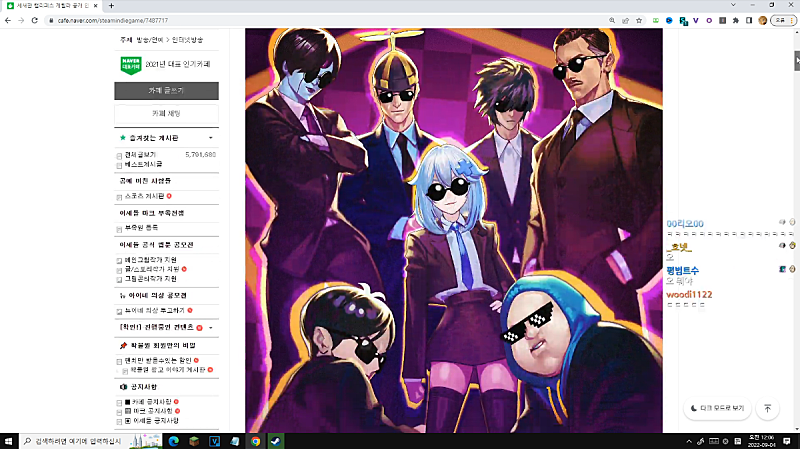Expand the [확인!] 진행중인 컨텐츠 dropdown arrow
This screenshot has width=800, height=449.
pos(211,328)
